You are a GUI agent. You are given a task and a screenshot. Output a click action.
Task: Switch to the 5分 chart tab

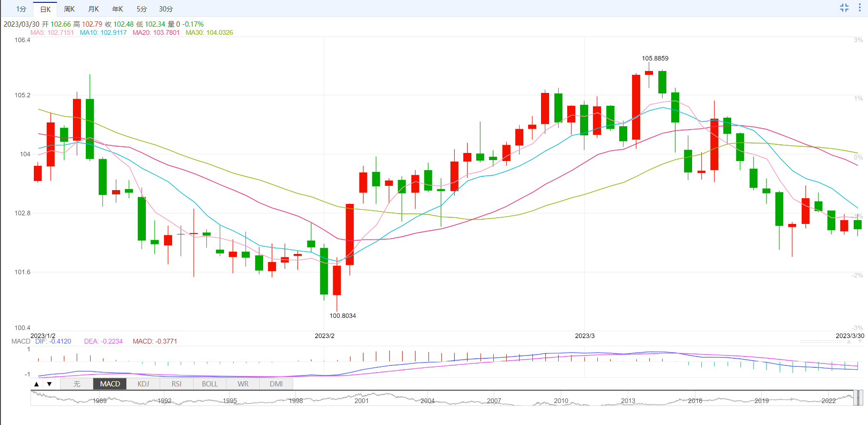(142, 9)
